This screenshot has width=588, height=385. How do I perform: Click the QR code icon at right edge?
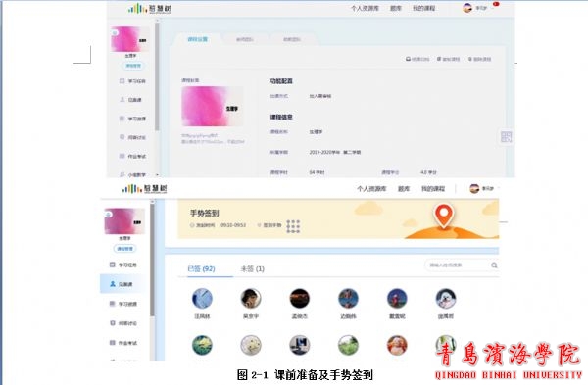tap(506, 137)
